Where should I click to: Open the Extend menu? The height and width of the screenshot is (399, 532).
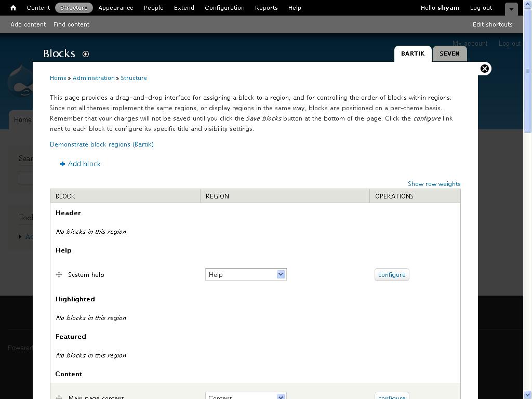click(184, 8)
